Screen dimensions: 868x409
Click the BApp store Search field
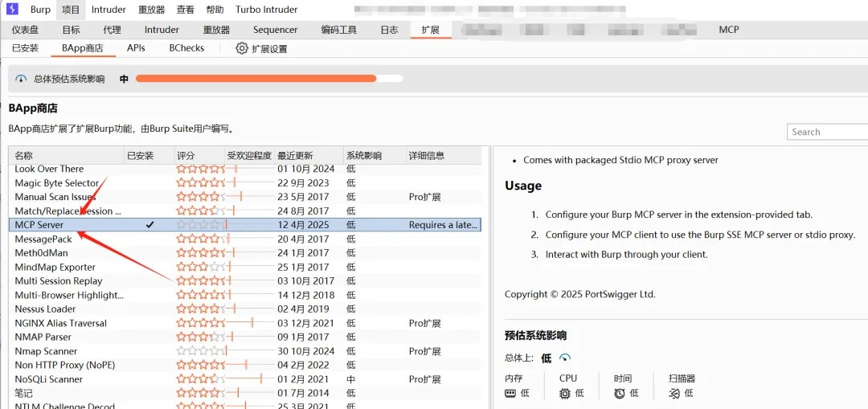(827, 132)
